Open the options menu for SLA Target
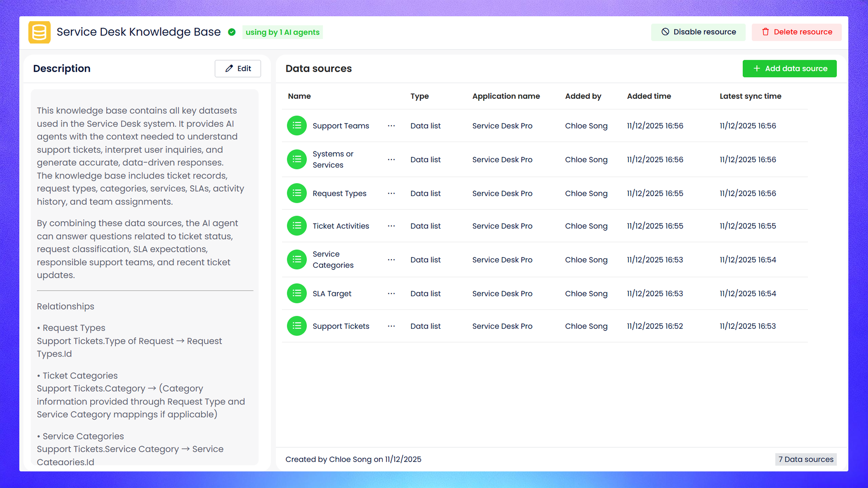 (x=391, y=293)
